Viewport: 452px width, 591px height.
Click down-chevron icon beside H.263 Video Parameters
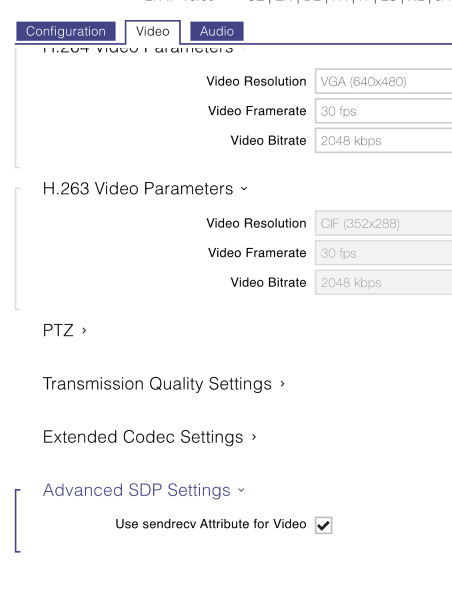point(244,188)
